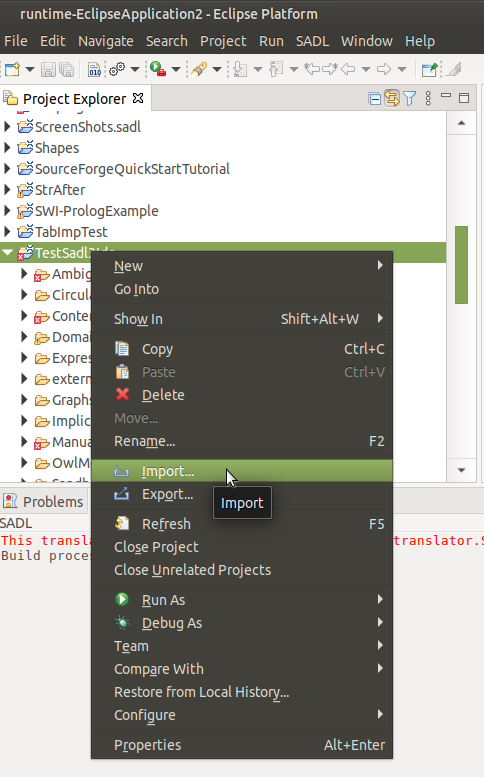Switch to the Problems tab
Viewport: 484px width, 777px height.
44,501
